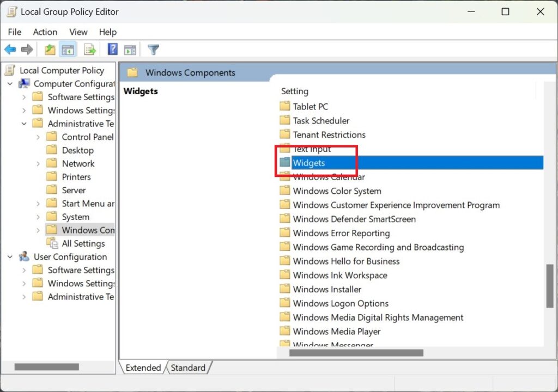Click the Task Scheduler folder icon

(284, 120)
